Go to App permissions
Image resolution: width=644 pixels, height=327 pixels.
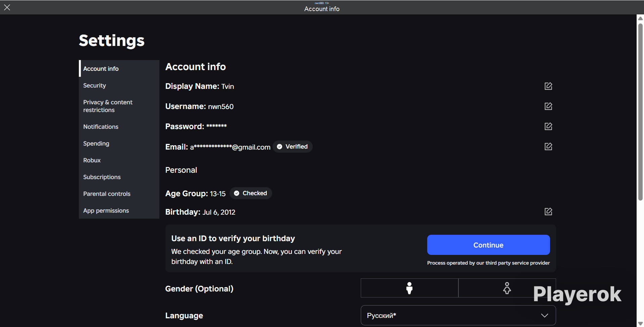[119, 211]
